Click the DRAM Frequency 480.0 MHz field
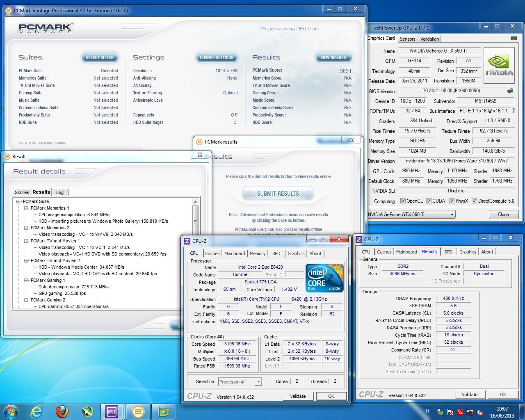 point(453,299)
